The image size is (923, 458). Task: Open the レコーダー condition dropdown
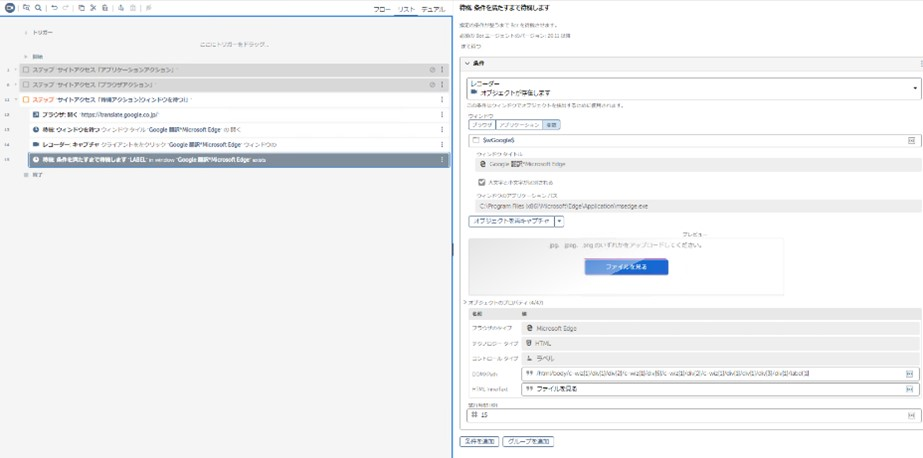pyautogui.click(x=914, y=88)
